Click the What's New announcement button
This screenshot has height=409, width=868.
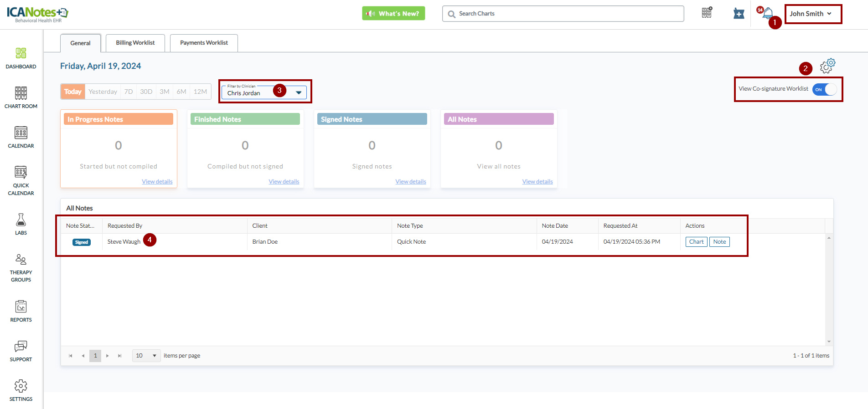(x=393, y=14)
